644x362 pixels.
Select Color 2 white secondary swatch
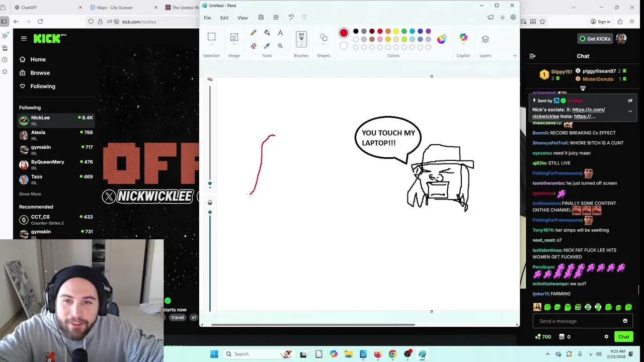point(344,46)
